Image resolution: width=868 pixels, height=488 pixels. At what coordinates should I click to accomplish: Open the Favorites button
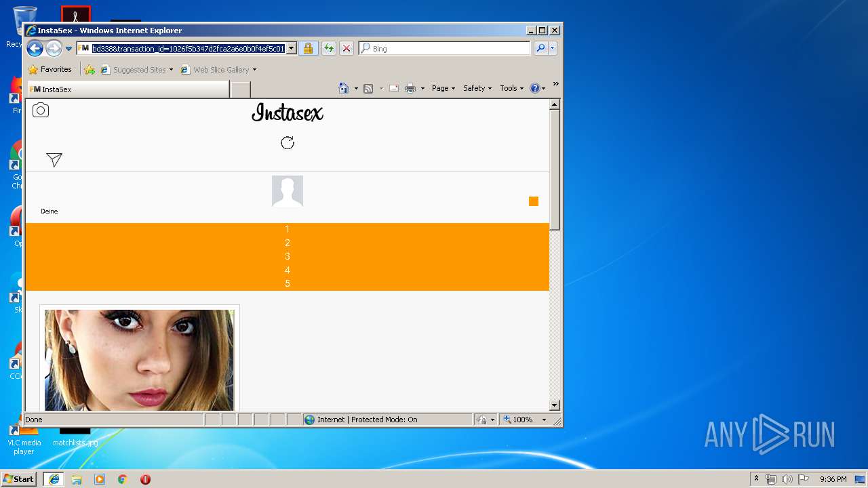pyautogui.click(x=50, y=69)
